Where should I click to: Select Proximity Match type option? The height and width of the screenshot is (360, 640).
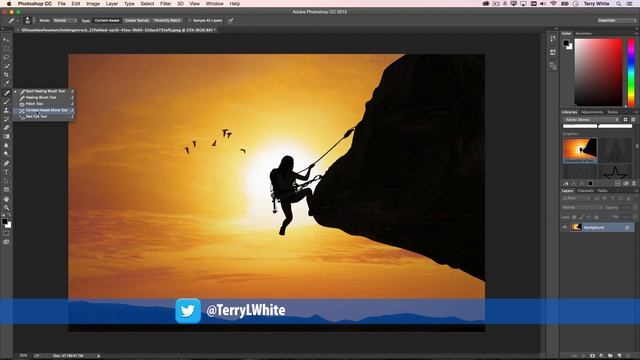point(167,20)
